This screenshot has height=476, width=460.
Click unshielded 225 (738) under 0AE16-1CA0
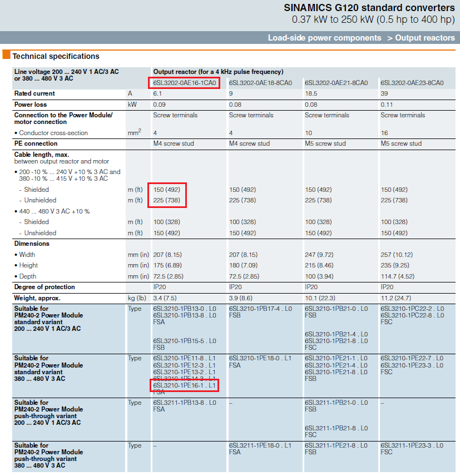167,200
